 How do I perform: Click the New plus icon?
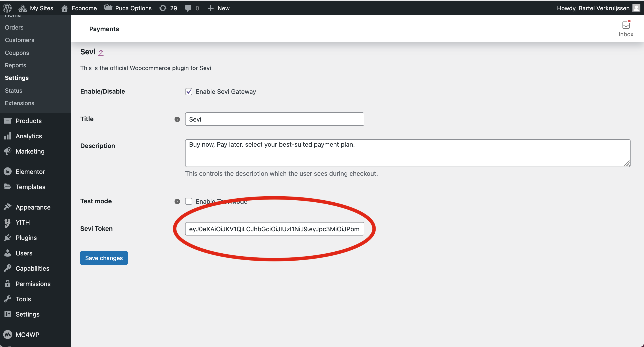[x=210, y=8]
